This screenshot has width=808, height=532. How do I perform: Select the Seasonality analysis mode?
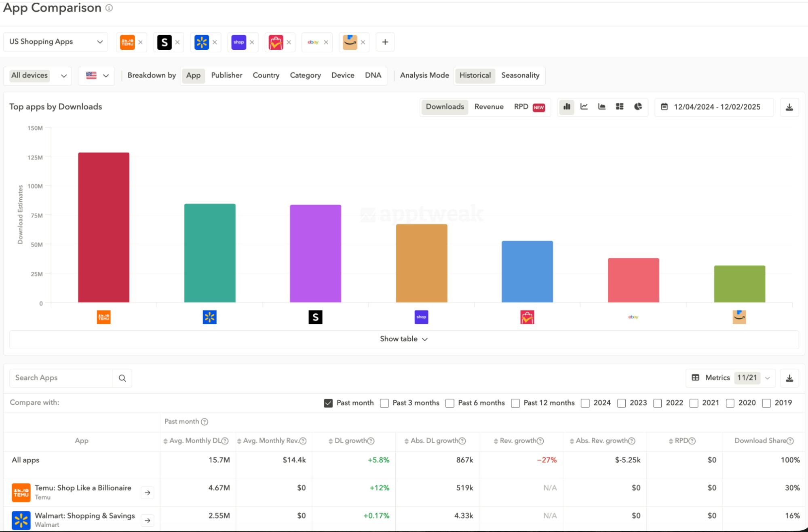coord(521,75)
